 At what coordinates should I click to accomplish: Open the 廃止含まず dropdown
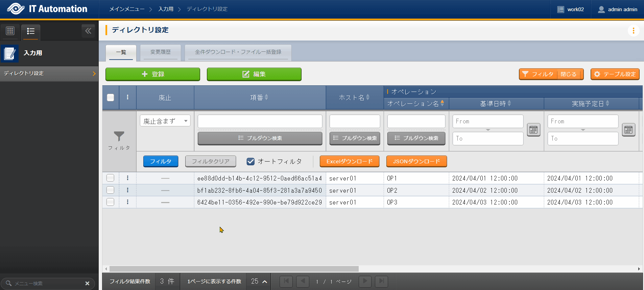pyautogui.click(x=165, y=121)
